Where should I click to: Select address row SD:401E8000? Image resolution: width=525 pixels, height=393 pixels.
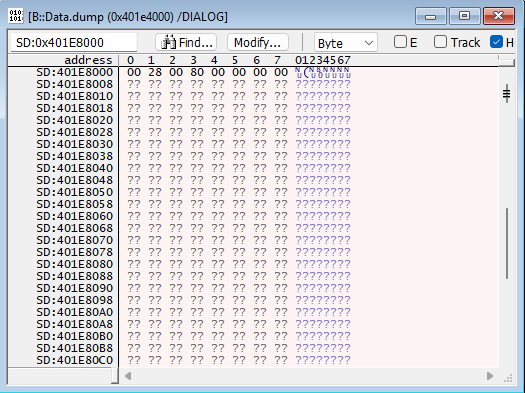(x=75, y=72)
